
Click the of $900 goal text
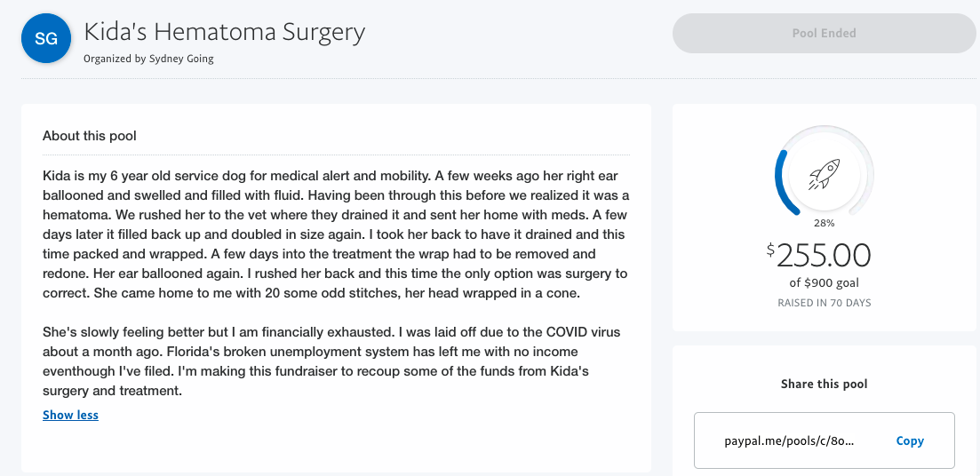(824, 283)
